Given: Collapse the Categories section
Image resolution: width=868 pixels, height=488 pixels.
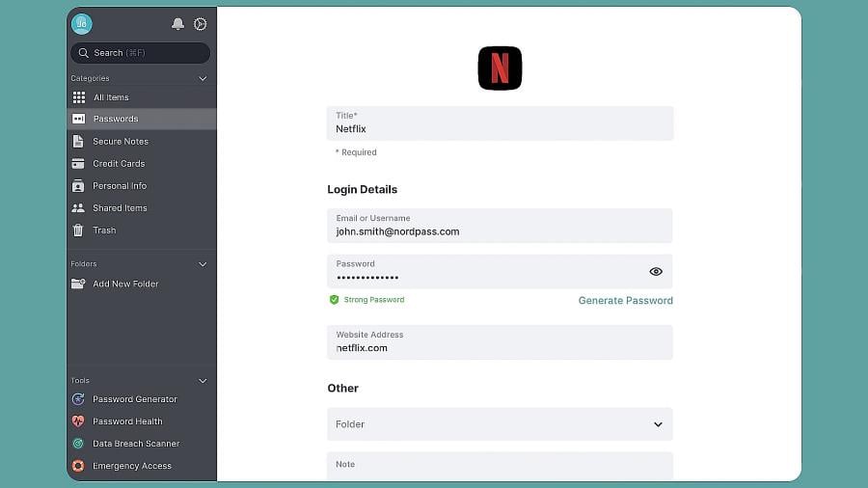Looking at the screenshot, I should [x=203, y=78].
